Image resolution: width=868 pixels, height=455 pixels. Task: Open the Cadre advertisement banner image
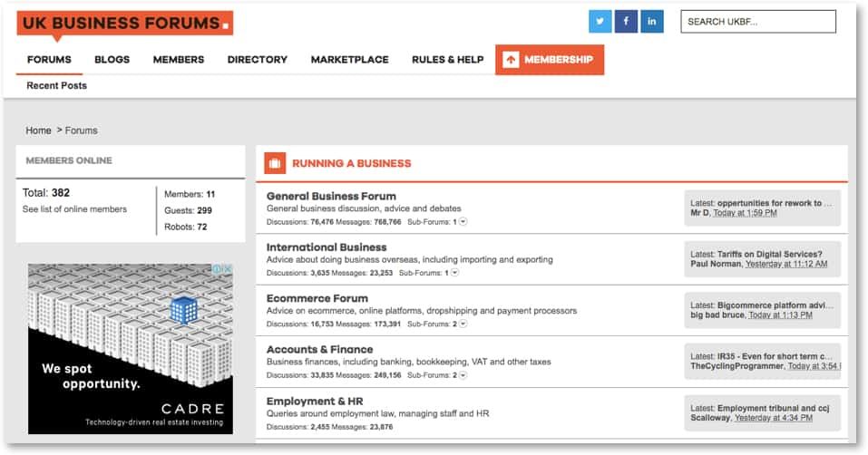pos(130,349)
